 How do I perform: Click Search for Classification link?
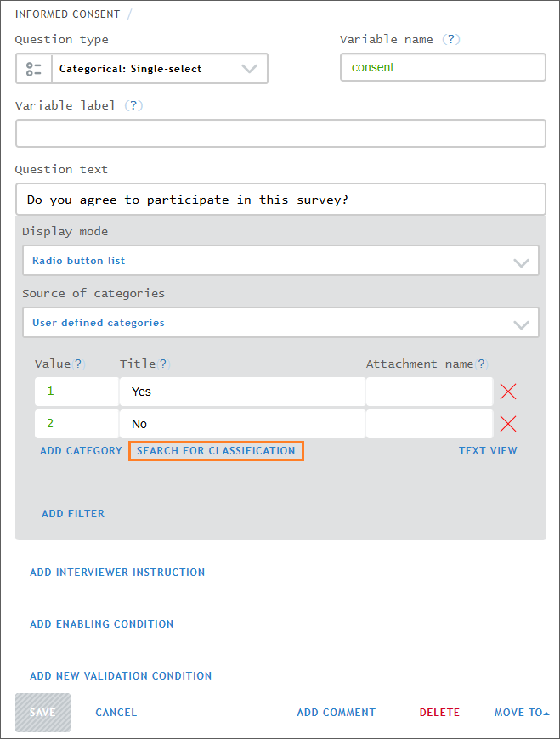click(216, 451)
